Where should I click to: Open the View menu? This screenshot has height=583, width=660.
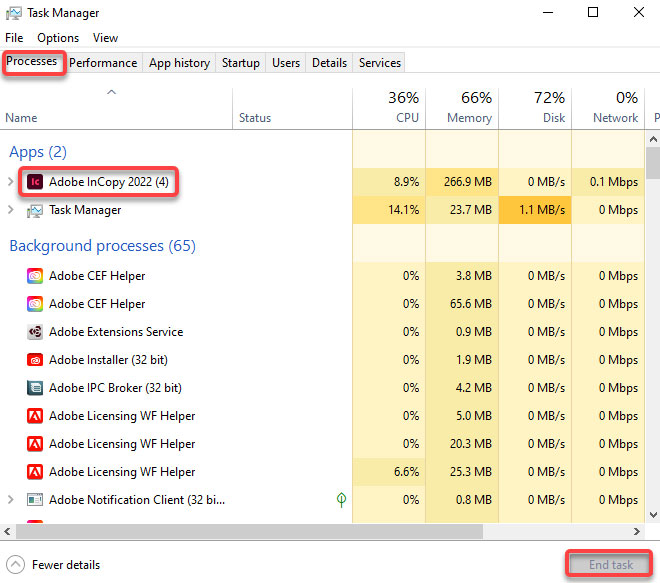(x=105, y=38)
